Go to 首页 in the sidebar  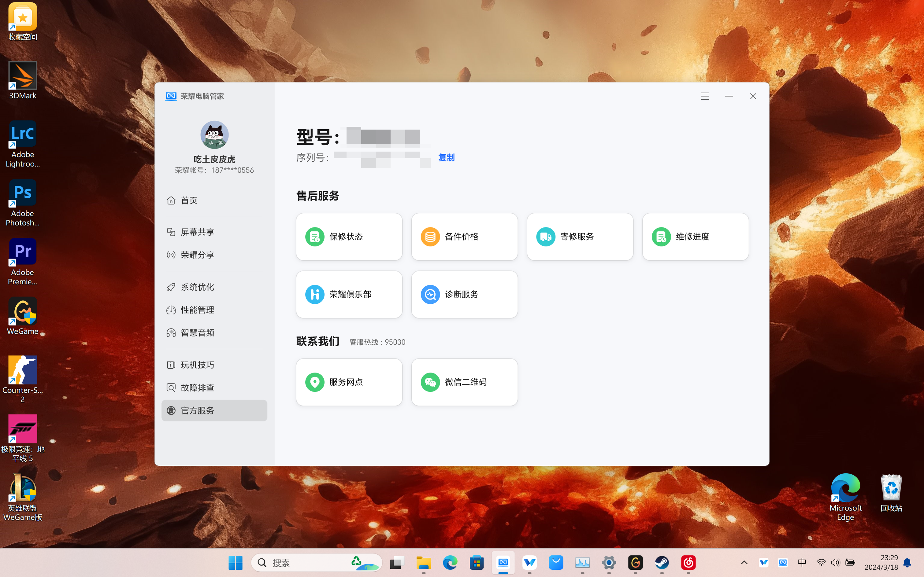coord(189,200)
